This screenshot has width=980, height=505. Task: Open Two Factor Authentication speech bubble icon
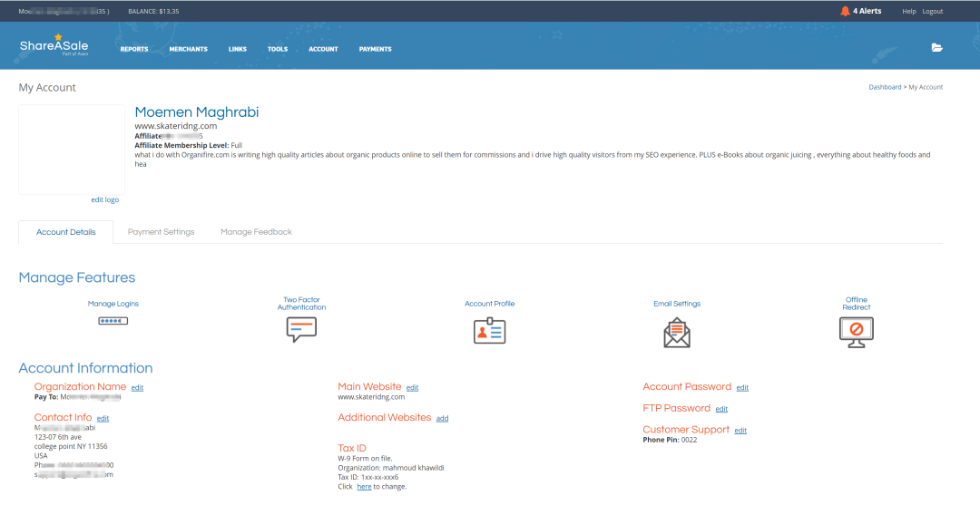coord(301,330)
